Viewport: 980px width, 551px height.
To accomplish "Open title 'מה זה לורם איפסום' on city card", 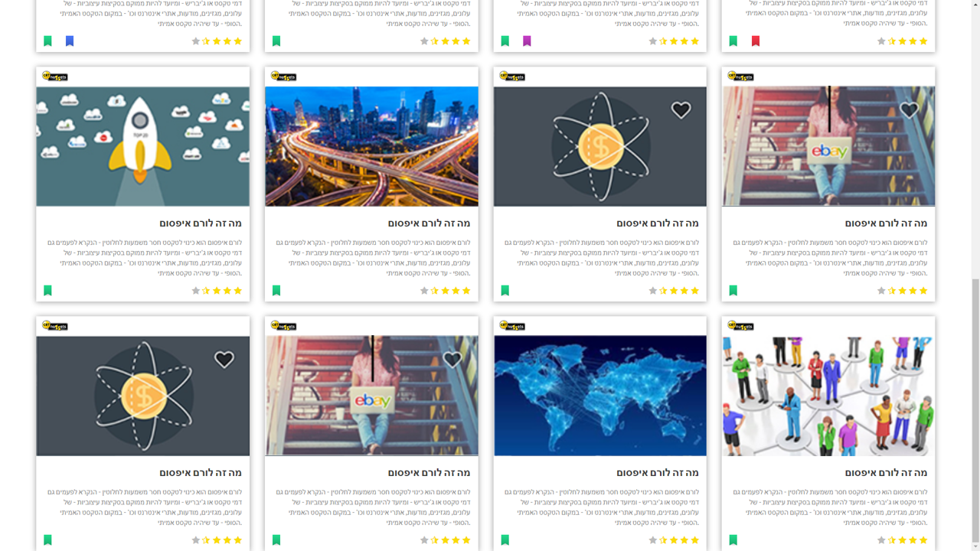I will [x=429, y=223].
